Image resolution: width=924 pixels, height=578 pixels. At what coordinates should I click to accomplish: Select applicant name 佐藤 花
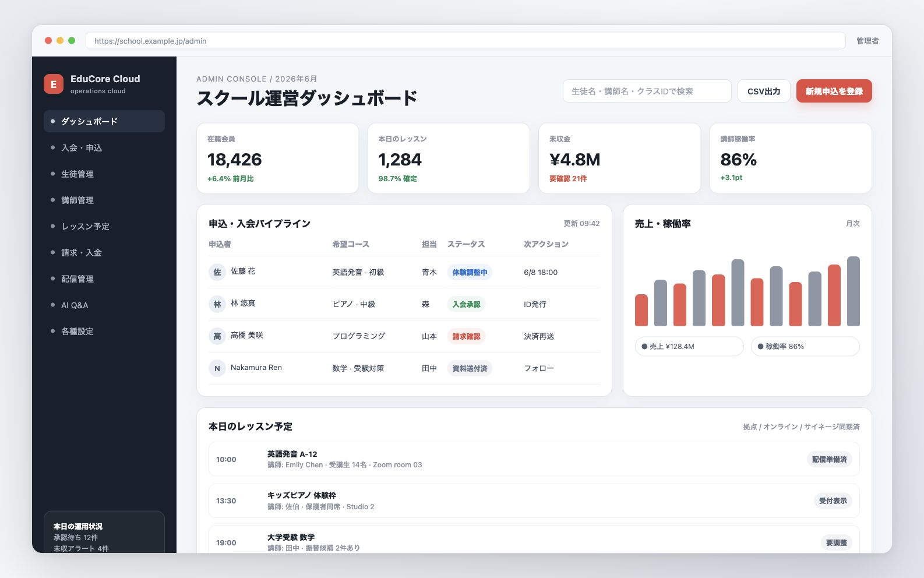point(243,271)
